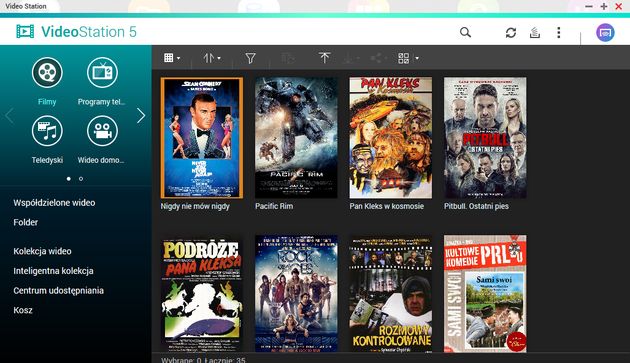Click the Programy tel... category label
Viewport: 630px width, 363px height.
[x=102, y=102]
